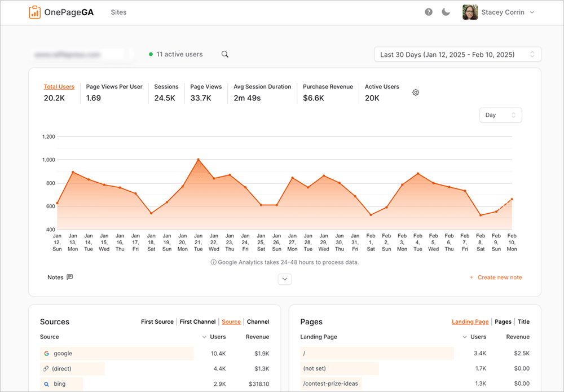Open metric settings via the gear icon
The image size is (564, 392).
click(416, 92)
